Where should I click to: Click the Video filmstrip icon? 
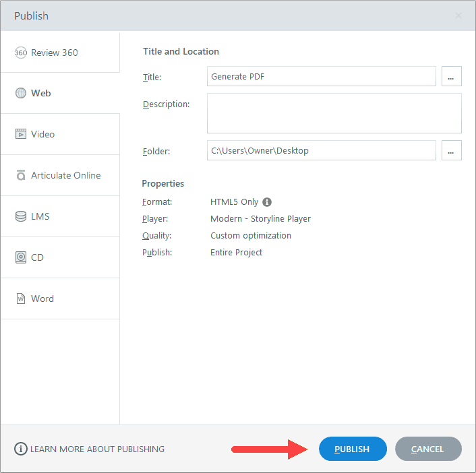pyautogui.click(x=21, y=134)
